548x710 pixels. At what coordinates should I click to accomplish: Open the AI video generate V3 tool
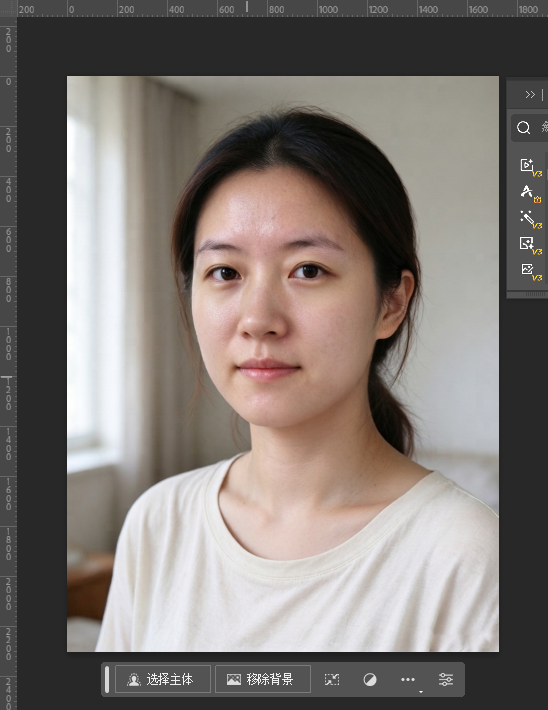pyautogui.click(x=530, y=167)
